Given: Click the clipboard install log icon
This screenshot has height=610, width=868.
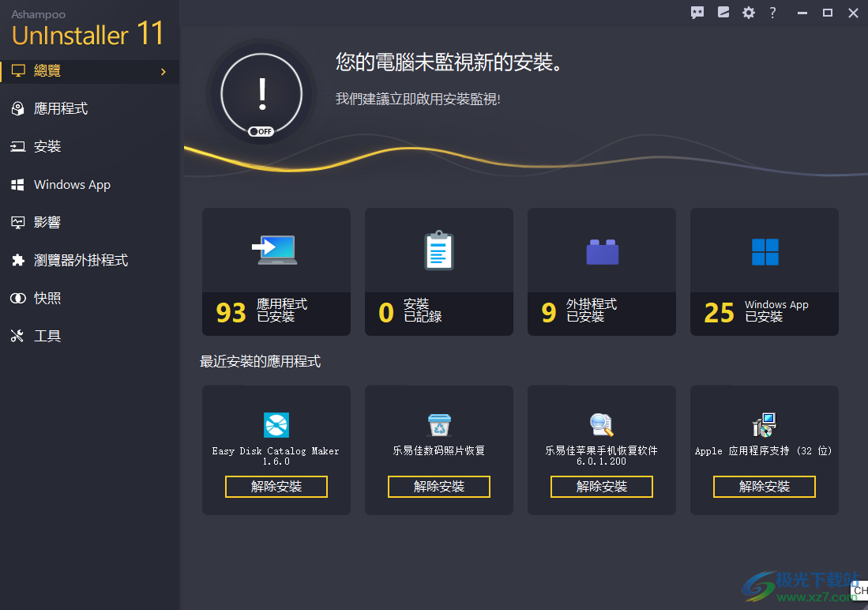Looking at the screenshot, I should tap(439, 250).
